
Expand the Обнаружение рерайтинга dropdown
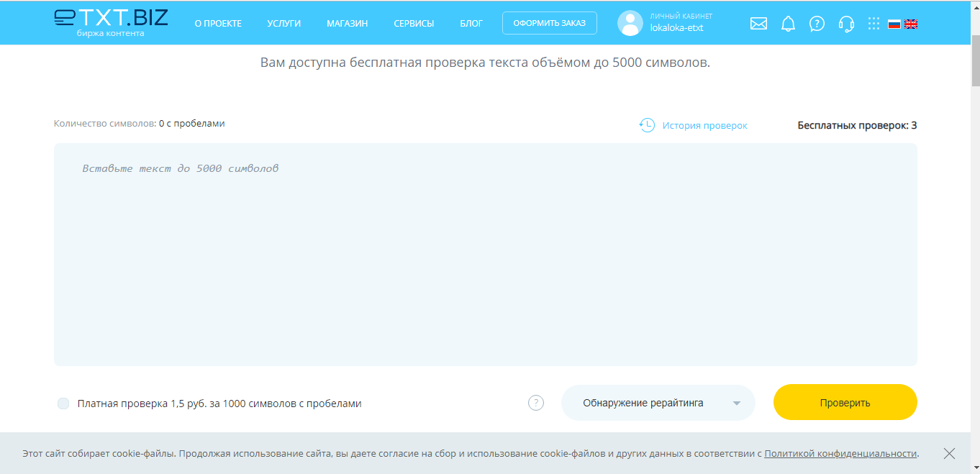point(658,403)
